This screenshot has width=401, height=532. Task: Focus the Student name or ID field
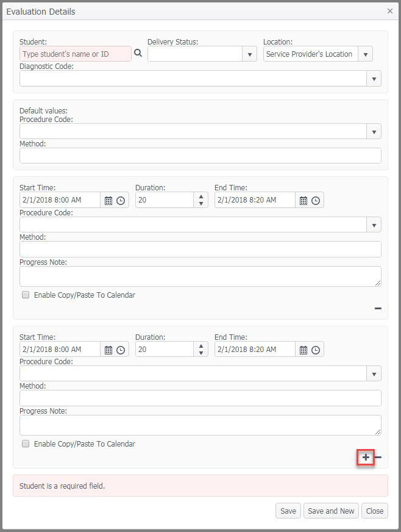[x=75, y=54]
